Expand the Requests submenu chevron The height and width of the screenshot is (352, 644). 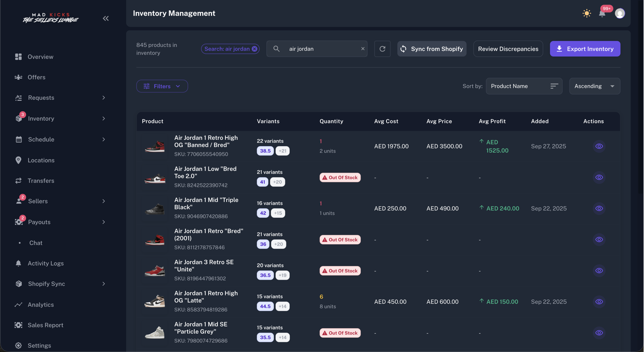104,98
